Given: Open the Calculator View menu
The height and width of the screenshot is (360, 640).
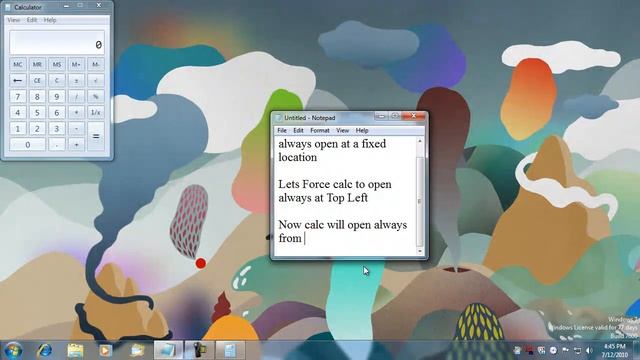Looking at the screenshot, I should [x=13, y=20].
